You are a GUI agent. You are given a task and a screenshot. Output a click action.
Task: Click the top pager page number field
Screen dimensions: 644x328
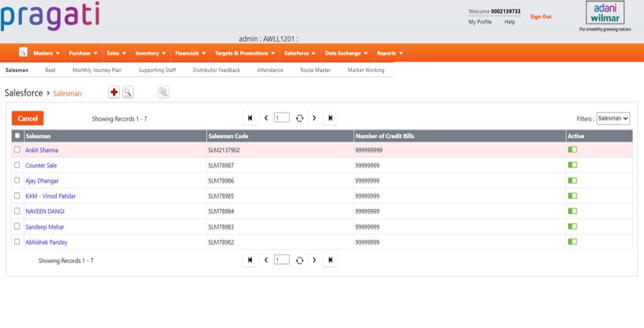click(x=282, y=118)
